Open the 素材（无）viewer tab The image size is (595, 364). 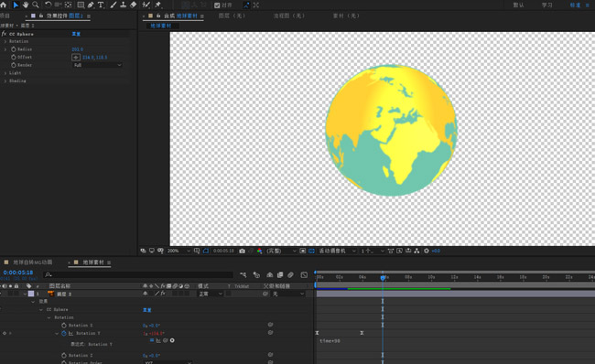[x=346, y=16]
